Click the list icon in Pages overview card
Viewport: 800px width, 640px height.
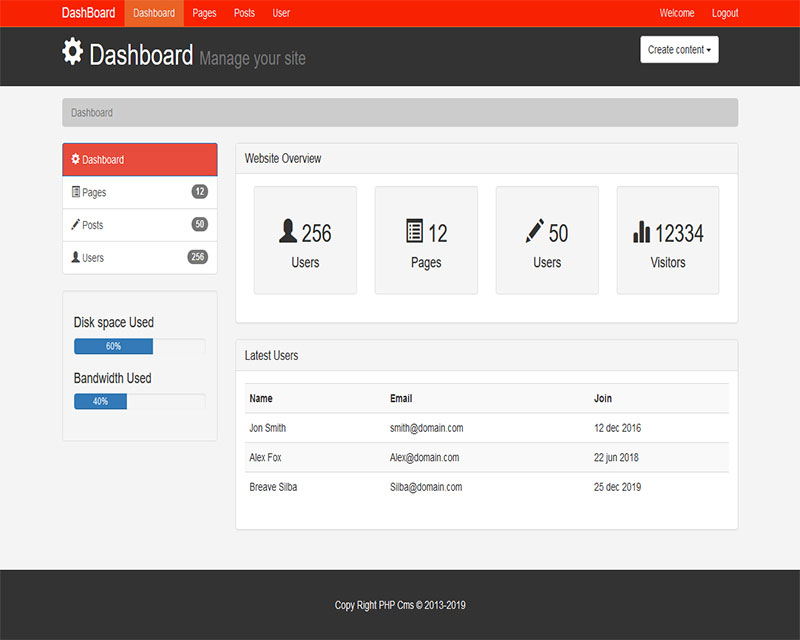(414, 231)
